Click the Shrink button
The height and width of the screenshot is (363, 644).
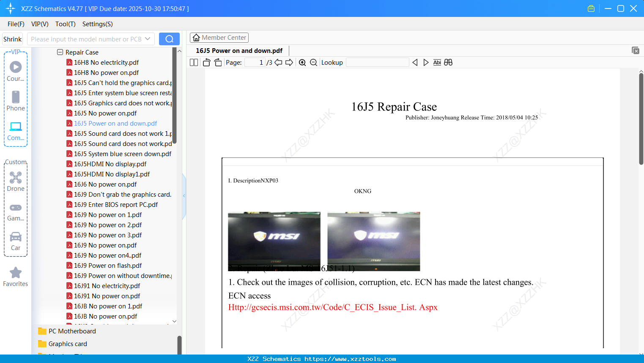13,39
